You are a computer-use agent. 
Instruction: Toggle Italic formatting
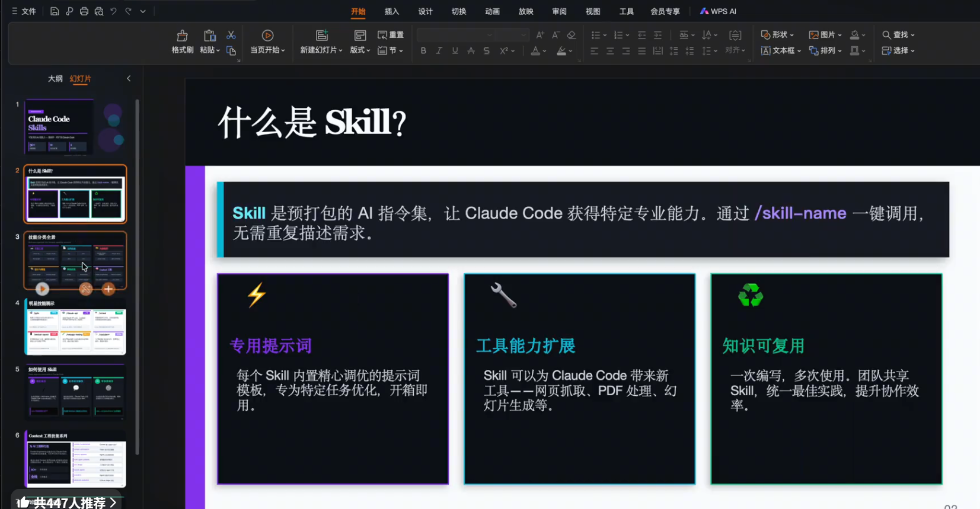point(439,51)
